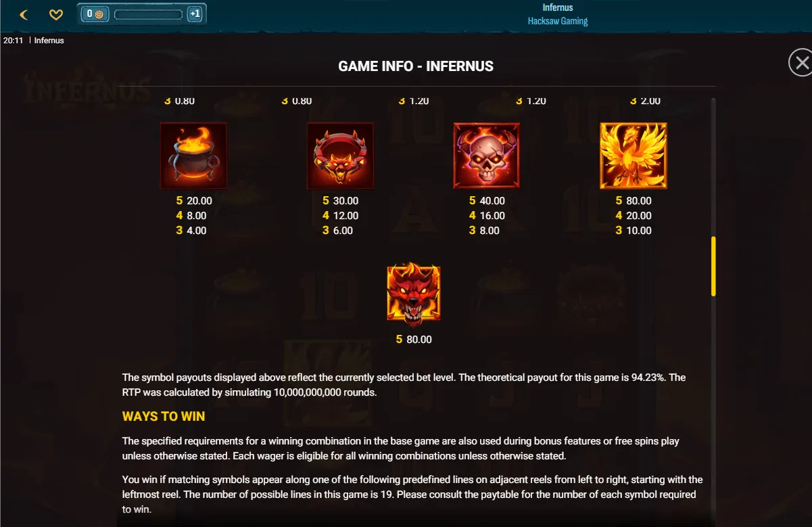Open the Hacksaw Gaming provider link

tap(558, 21)
